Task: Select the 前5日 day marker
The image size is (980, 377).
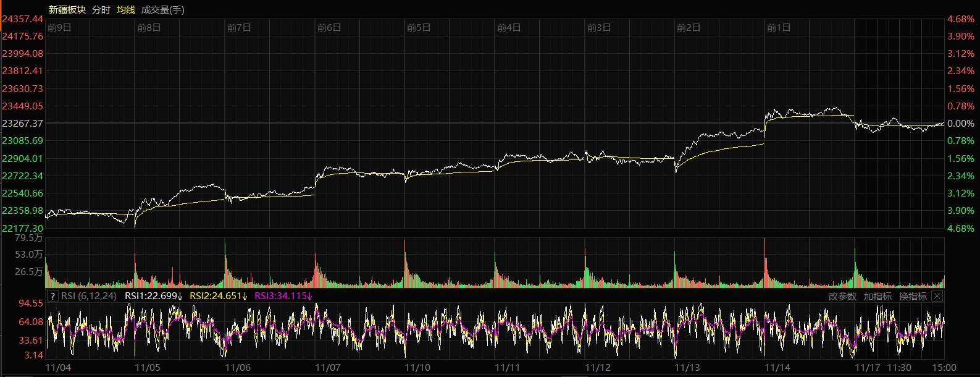Action: 419,28
